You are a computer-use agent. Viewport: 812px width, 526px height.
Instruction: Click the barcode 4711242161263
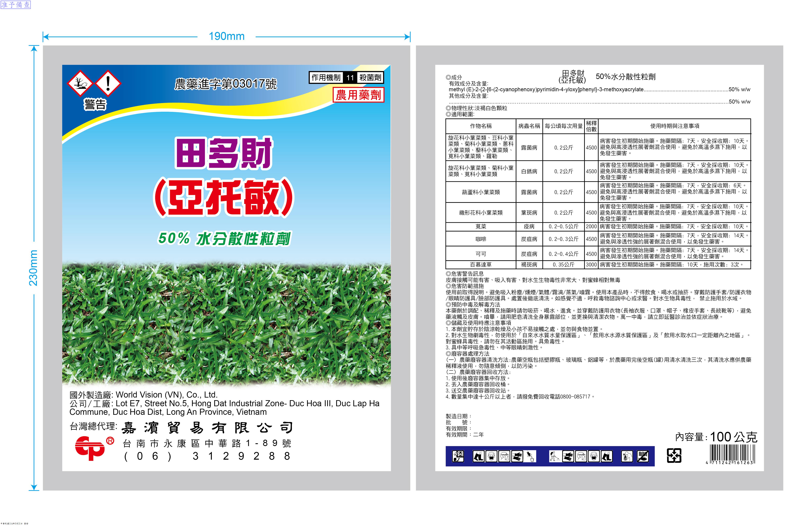pos(730,454)
